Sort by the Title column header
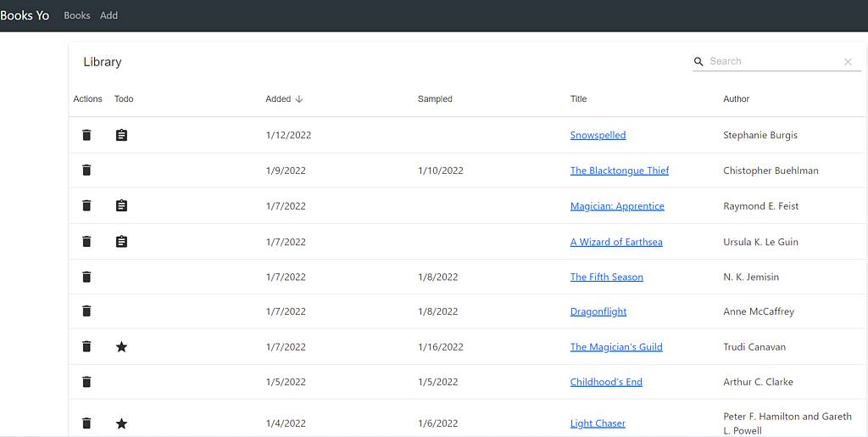Viewport: 868px width, 437px height. [x=578, y=99]
